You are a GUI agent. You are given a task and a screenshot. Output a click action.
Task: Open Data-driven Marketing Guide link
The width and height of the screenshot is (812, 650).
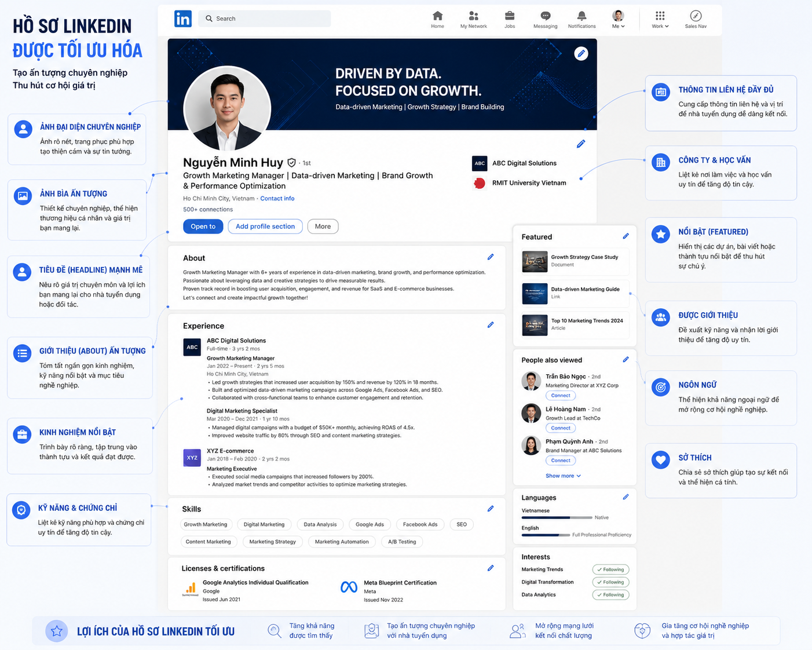[x=575, y=293]
